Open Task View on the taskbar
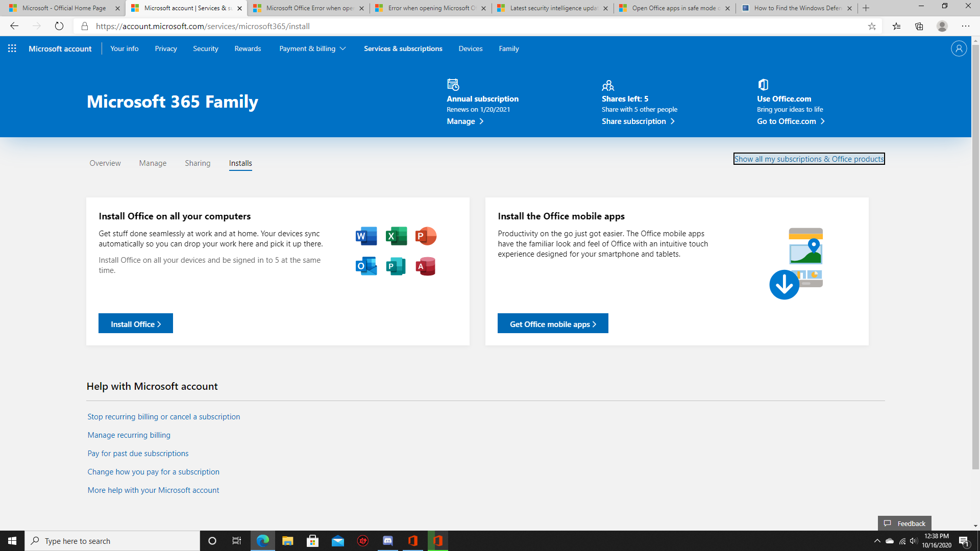The image size is (980, 551). pyautogui.click(x=237, y=541)
